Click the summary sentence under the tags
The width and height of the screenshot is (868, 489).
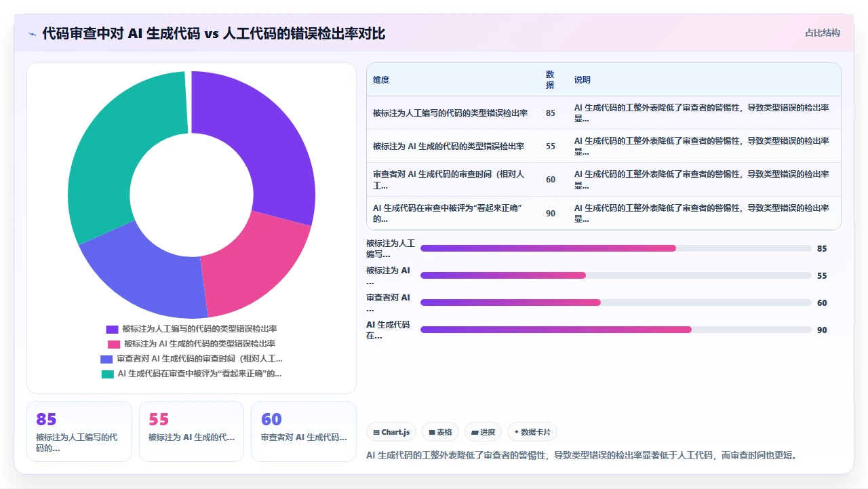[x=581, y=455]
